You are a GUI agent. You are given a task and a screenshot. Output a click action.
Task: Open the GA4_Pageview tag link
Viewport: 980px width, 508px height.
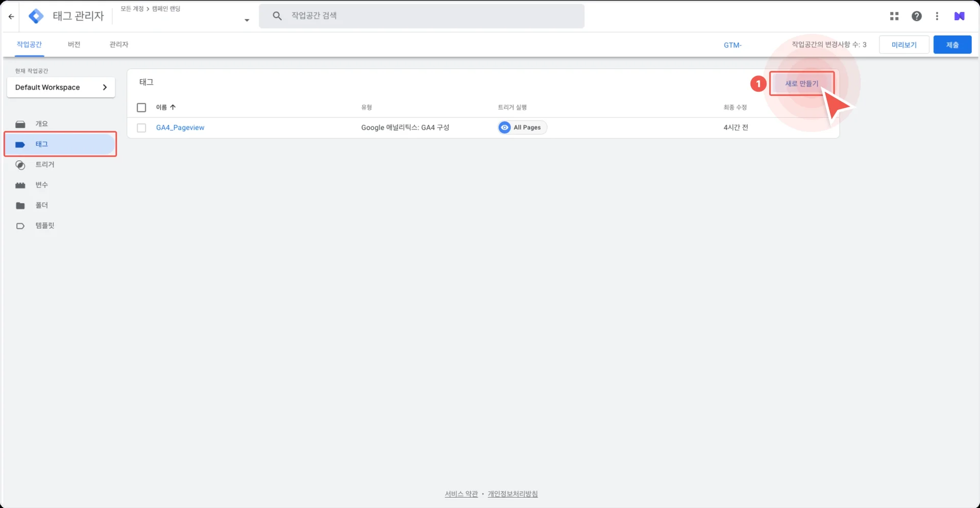click(x=180, y=128)
